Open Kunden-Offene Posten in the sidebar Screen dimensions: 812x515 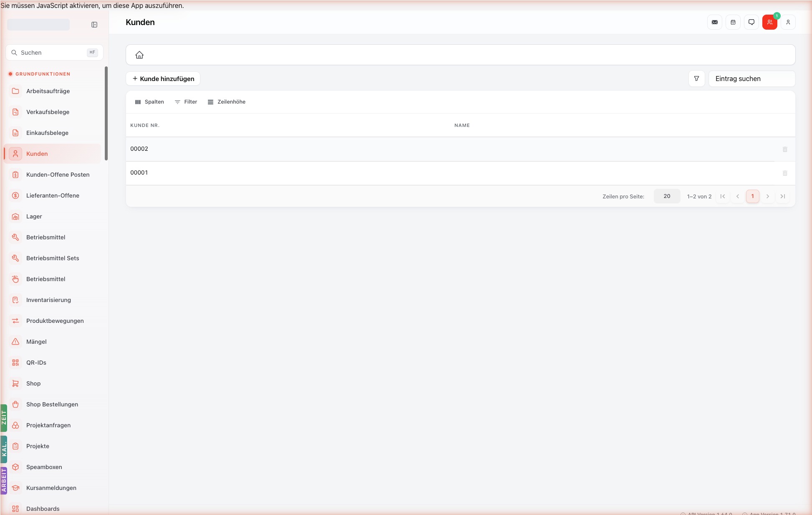(53, 175)
